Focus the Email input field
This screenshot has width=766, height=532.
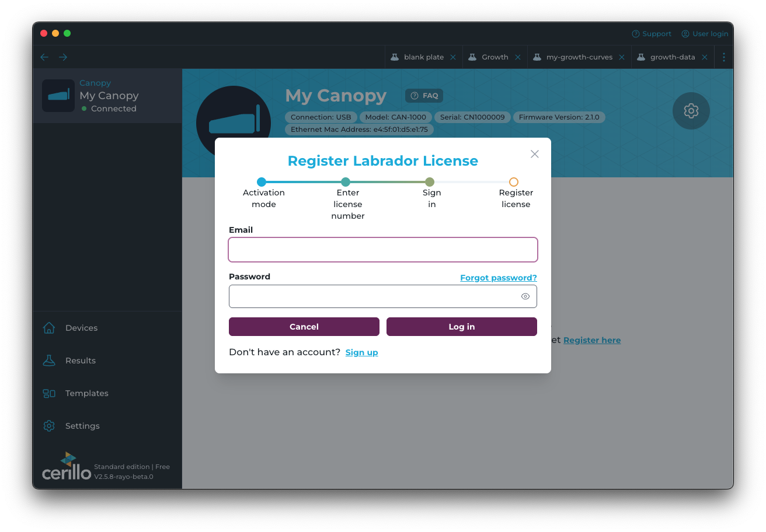pos(382,250)
